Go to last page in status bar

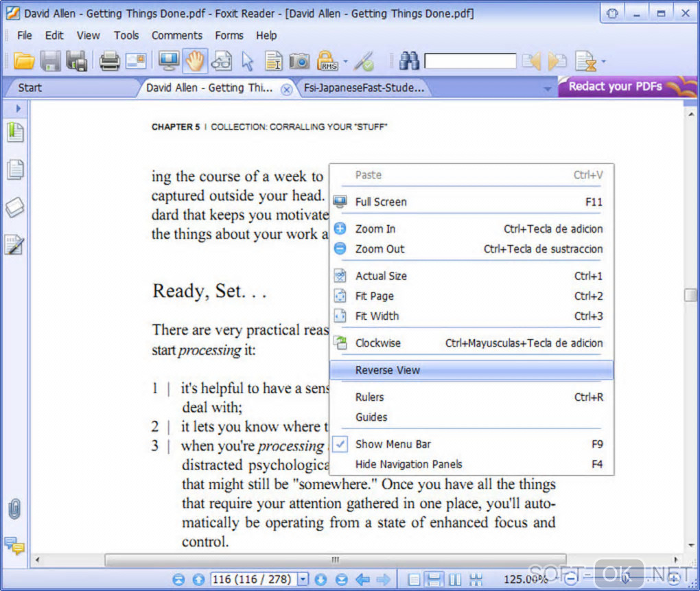tap(342, 579)
